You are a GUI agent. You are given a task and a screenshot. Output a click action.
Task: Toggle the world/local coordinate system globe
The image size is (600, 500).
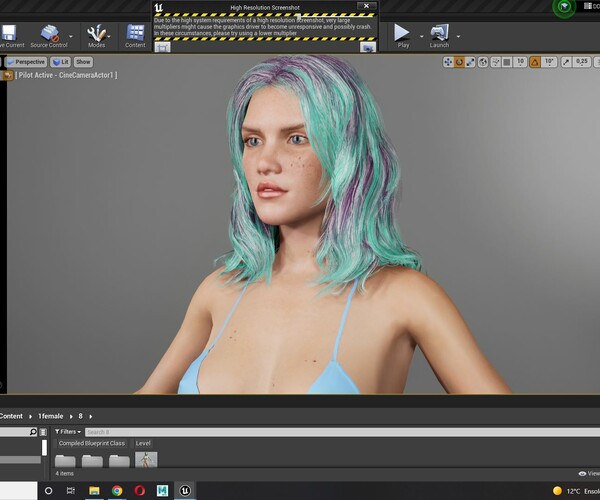[x=483, y=62]
